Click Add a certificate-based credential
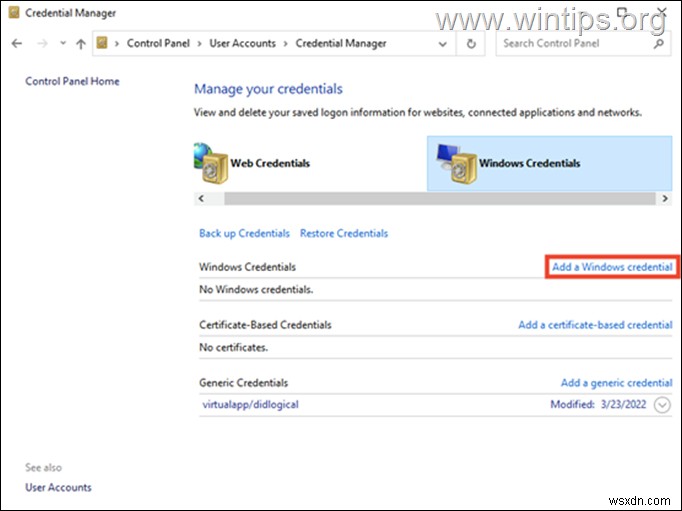Screen dimensions: 682x511 [595, 325]
